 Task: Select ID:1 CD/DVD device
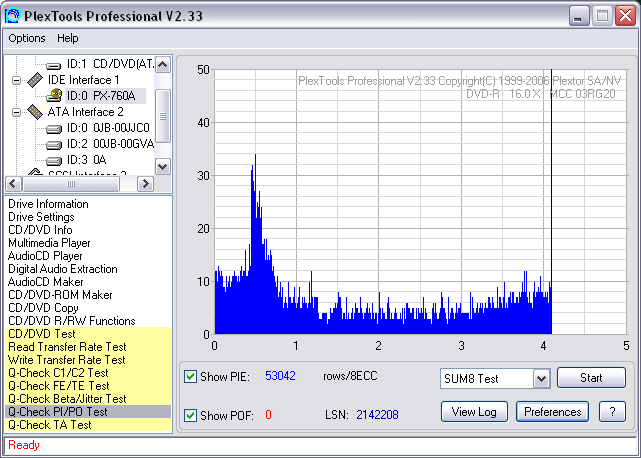[110, 64]
